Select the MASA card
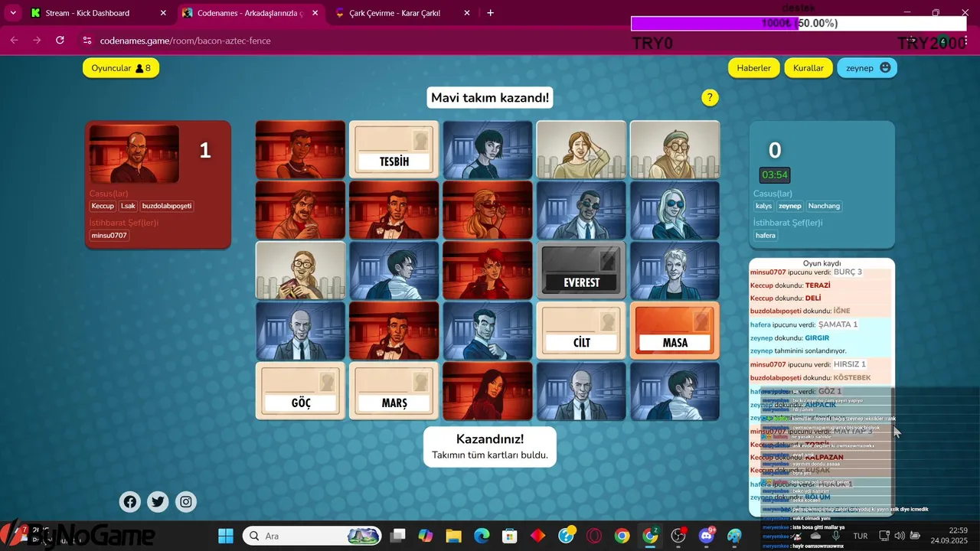 [x=675, y=331]
